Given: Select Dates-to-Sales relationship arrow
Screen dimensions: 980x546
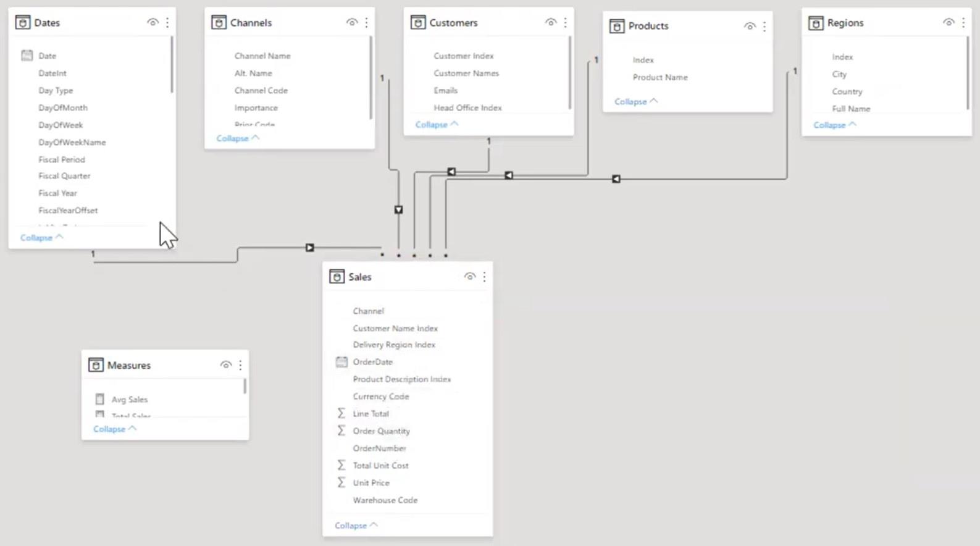Looking at the screenshot, I should 310,248.
